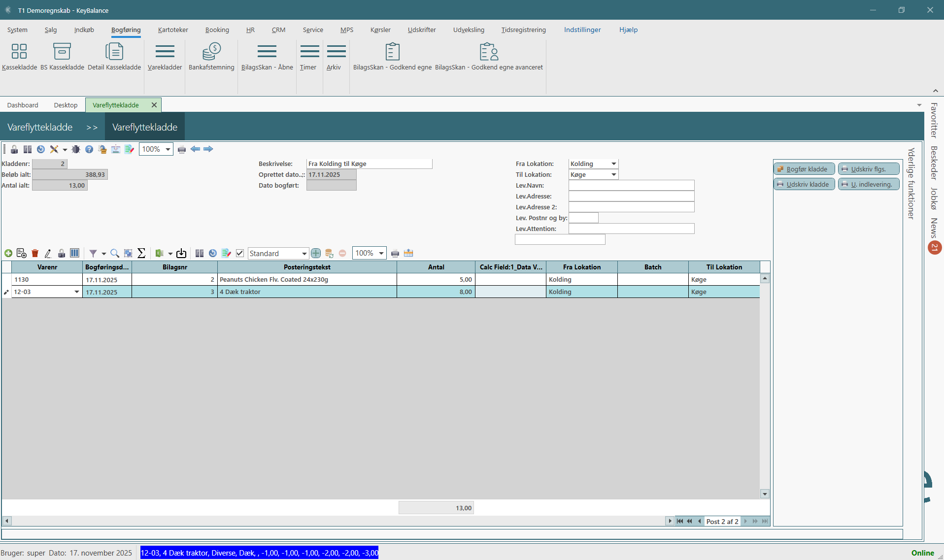Click the magnifier search icon in grid toolbar
The width and height of the screenshot is (944, 560).
click(x=115, y=253)
